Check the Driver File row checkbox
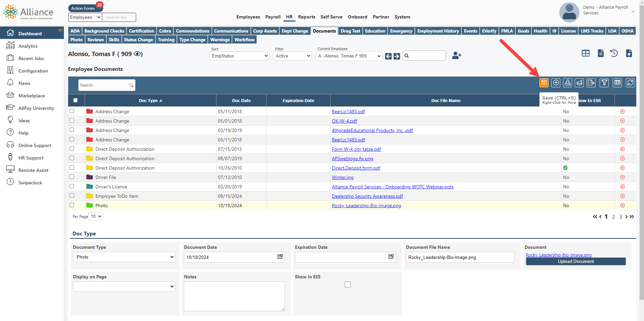The image size is (644, 321). tap(72, 177)
